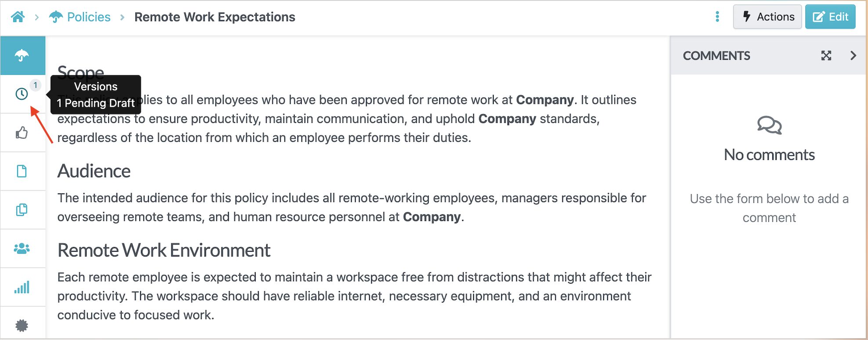This screenshot has width=868, height=340.
Task: View the people group icon in sidebar
Action: [x=22, y=248]
